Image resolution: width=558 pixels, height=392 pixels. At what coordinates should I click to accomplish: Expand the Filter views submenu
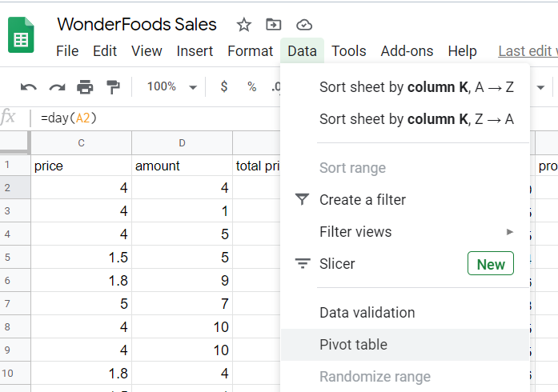(x=509, y=232)
